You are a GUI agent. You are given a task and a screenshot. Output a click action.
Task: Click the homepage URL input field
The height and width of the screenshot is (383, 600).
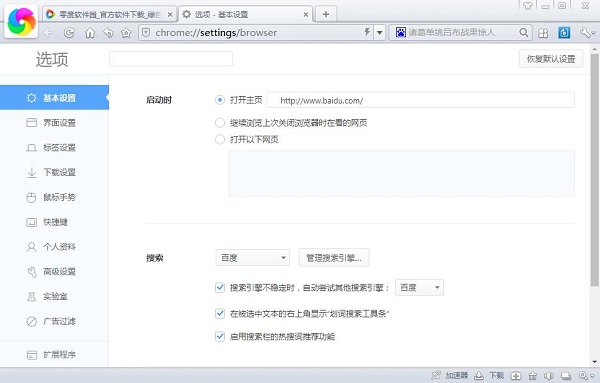(x=420, y=100)
